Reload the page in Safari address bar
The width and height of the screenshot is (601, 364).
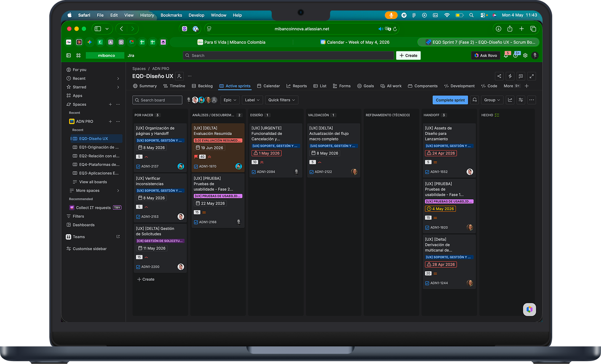395,29
